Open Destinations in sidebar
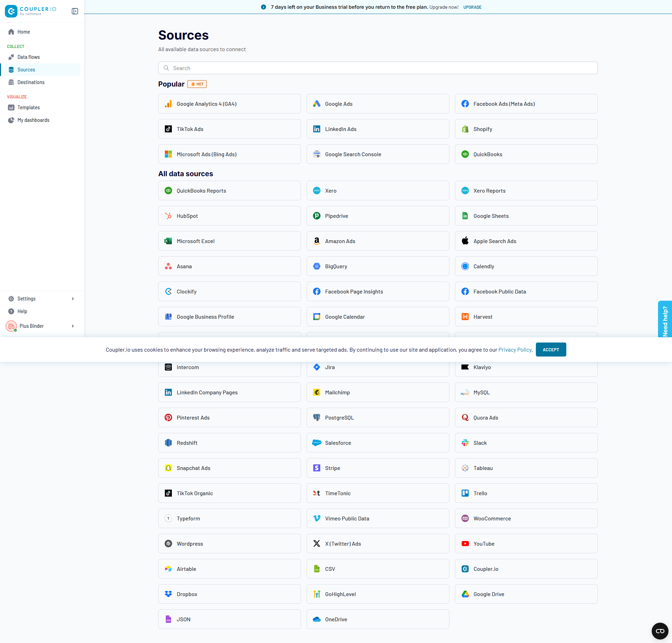Screen dimensions: 672x643 point(42,82)
